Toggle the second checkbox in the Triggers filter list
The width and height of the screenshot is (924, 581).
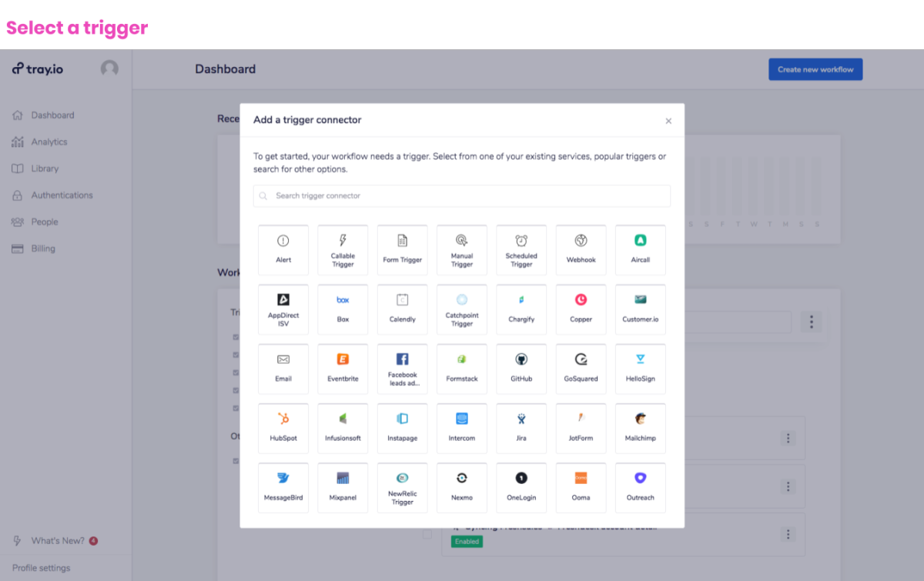(x=235, y=354)
